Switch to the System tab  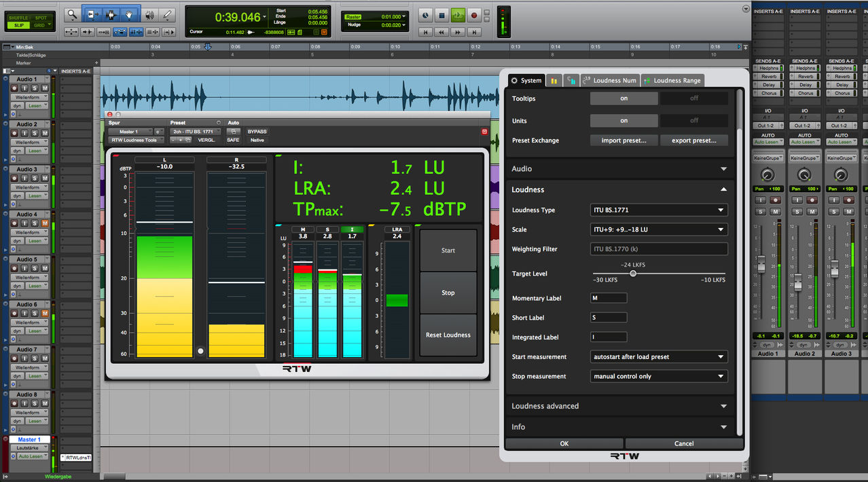[526, 81]
